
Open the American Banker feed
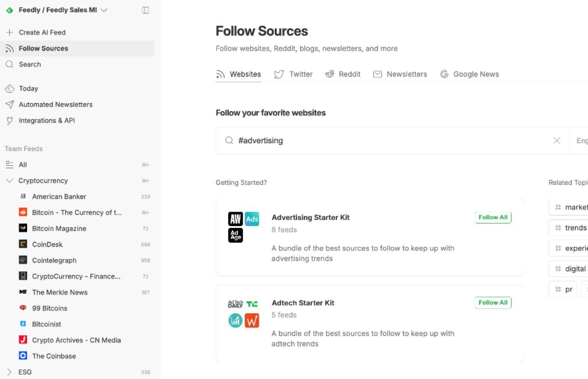coord(59,196)
